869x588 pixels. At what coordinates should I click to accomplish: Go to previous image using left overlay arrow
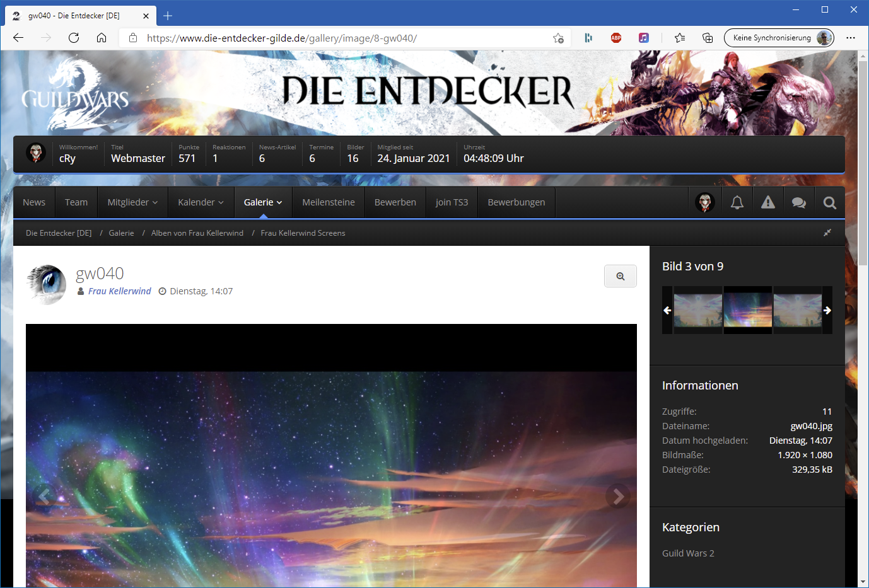pos(44,497)
